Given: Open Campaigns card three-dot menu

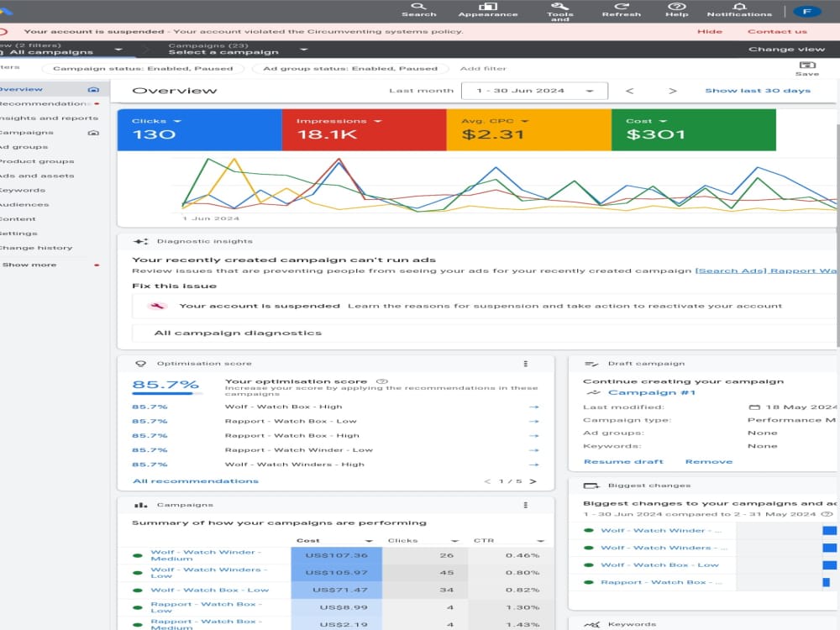Looking at the screenshot, I should (526, 505).
